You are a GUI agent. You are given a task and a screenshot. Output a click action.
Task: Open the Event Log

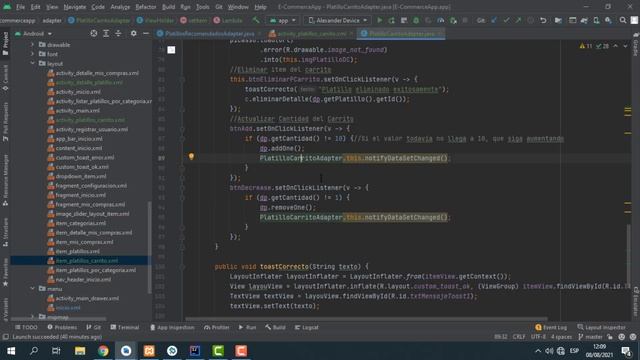(x=551, y=327)
